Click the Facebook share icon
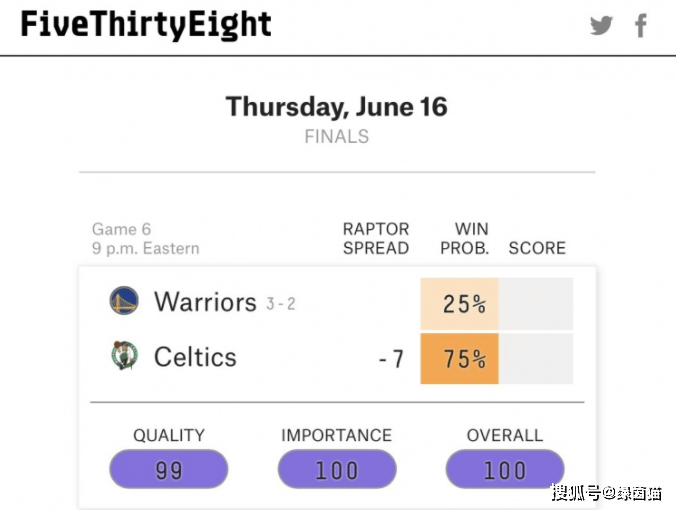The image size is (676, 510). (x=641, y=26)
